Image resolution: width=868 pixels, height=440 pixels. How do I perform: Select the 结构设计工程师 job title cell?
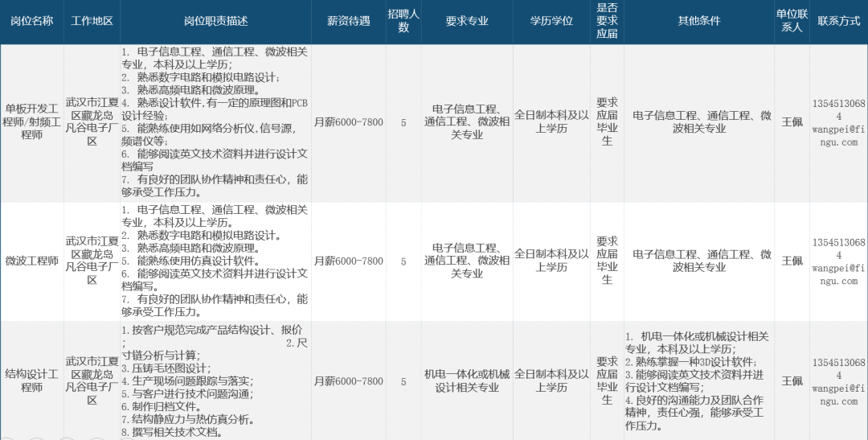click(32, 380)
